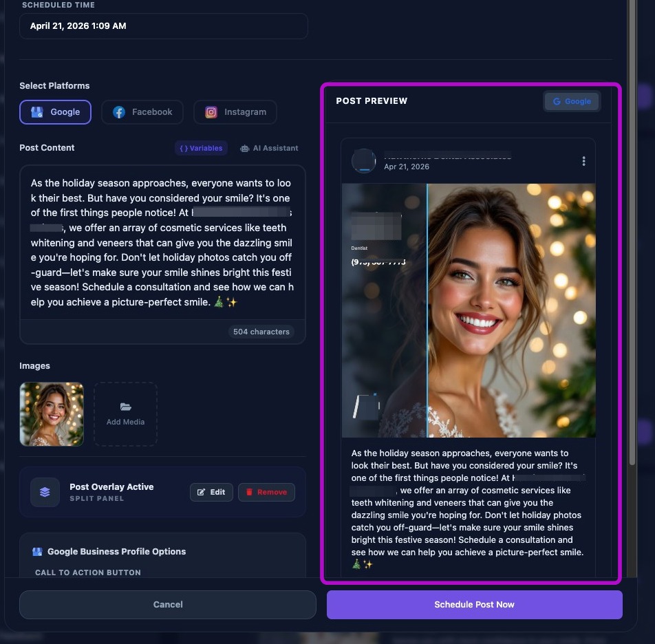
Task: Open the AI Assistant
Action: (269, 148)
